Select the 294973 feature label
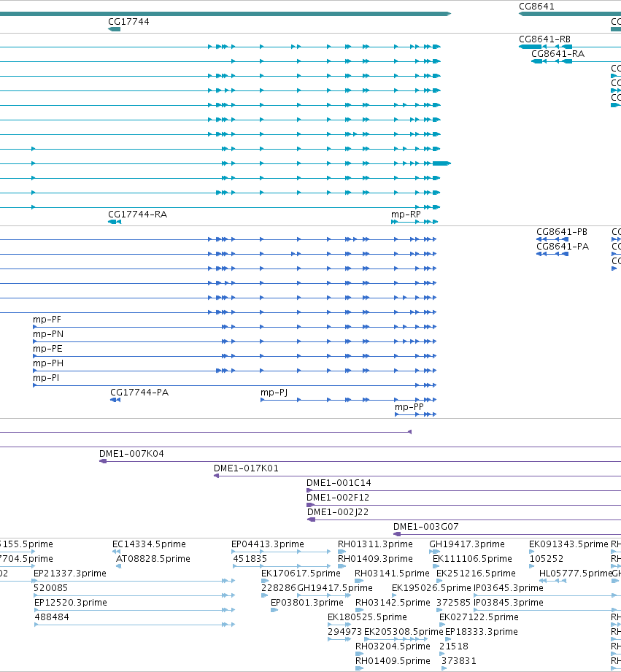 pos(345,631)
